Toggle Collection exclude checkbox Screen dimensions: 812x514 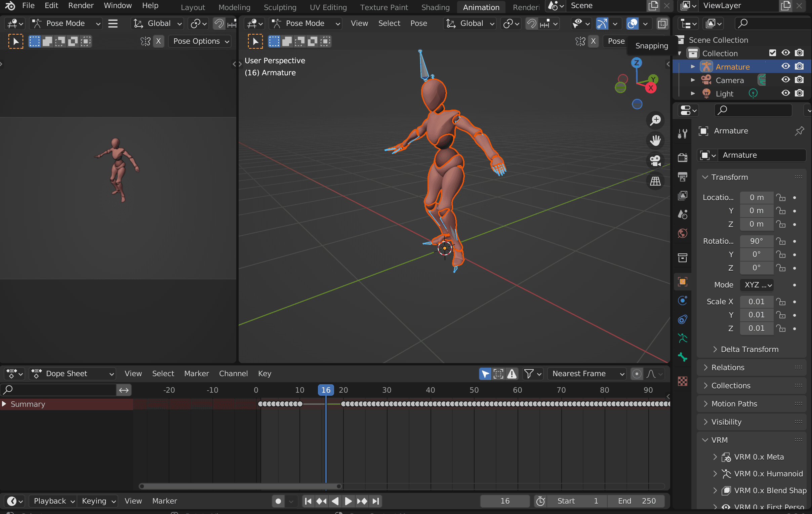pos(773,53)
